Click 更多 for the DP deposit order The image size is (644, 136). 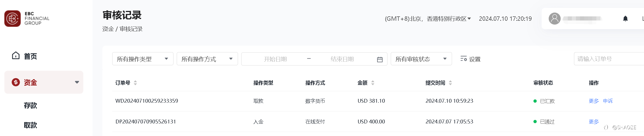pos(594,122)
